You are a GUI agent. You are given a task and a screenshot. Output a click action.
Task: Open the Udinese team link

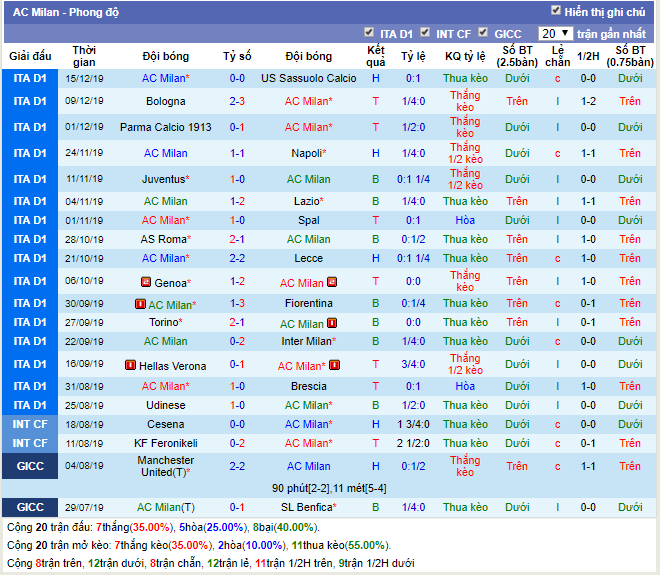point(166,405)
